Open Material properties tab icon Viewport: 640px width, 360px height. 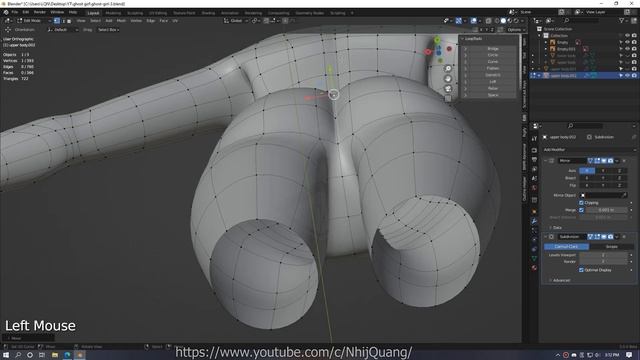[x=534, y=268]
